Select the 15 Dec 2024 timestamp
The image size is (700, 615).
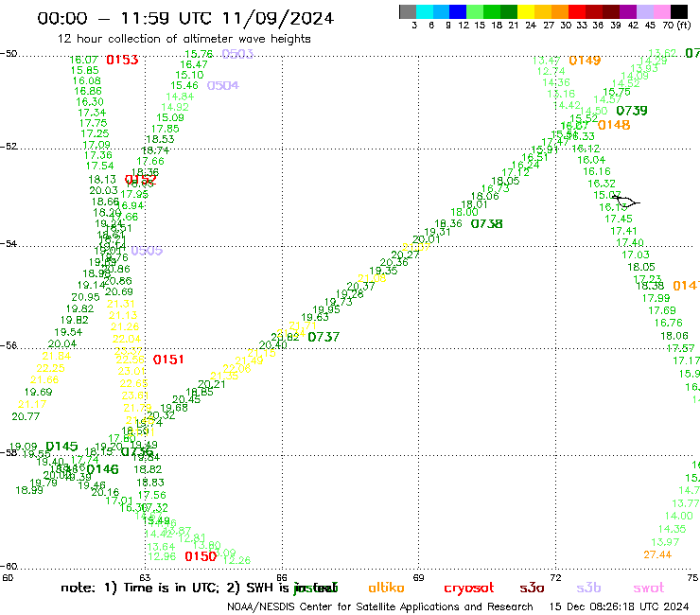(619, 606)
